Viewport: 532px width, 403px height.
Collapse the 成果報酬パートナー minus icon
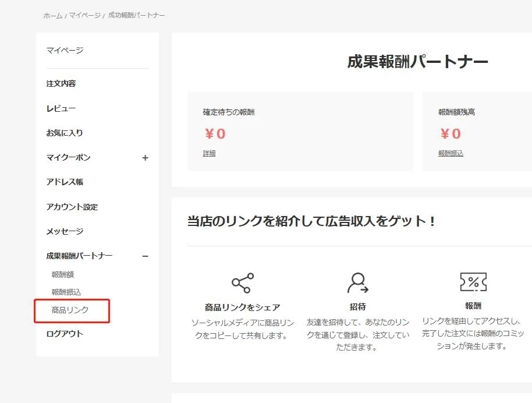coord(145,256)
